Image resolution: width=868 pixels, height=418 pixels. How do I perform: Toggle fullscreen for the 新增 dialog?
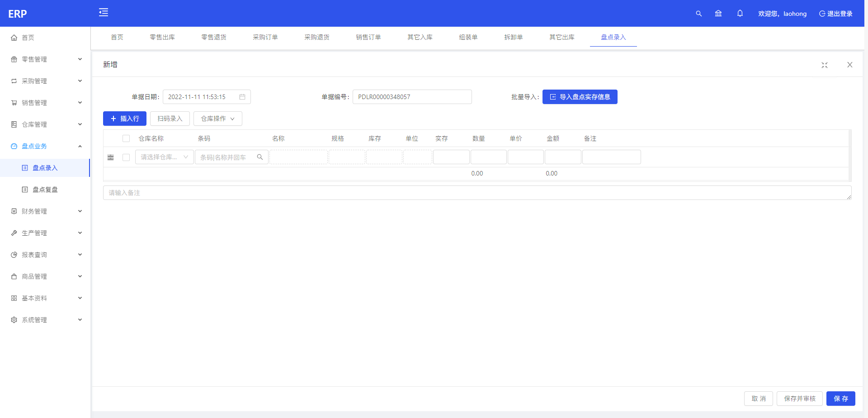coord(825,65)
